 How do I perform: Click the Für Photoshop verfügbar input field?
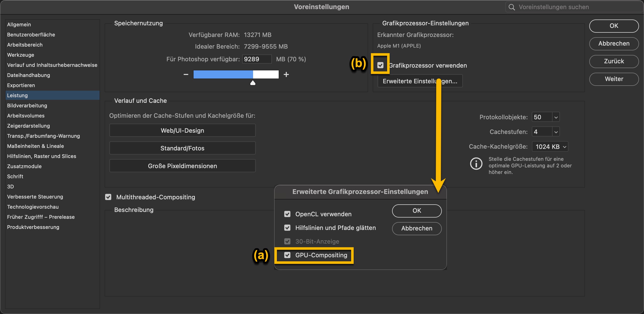point(256,59)
